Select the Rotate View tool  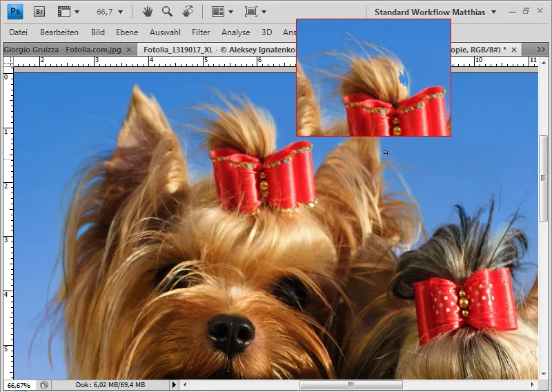click(x=188, y=12)
